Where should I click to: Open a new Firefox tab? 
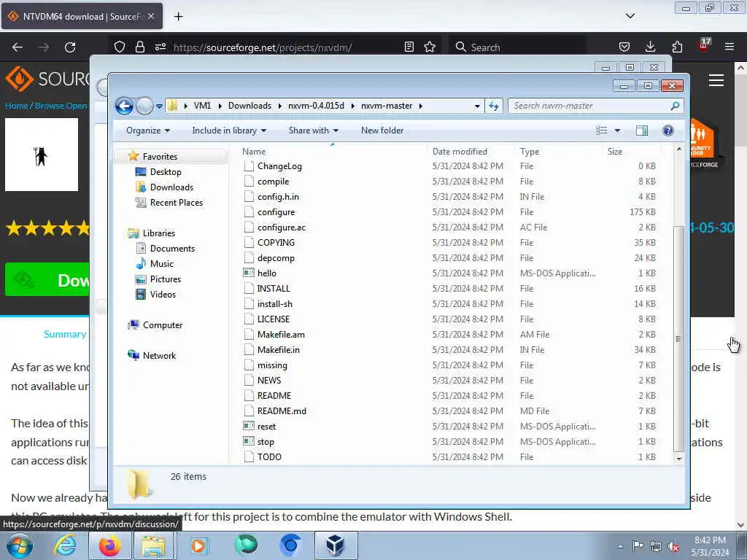(x=178, y=17)
